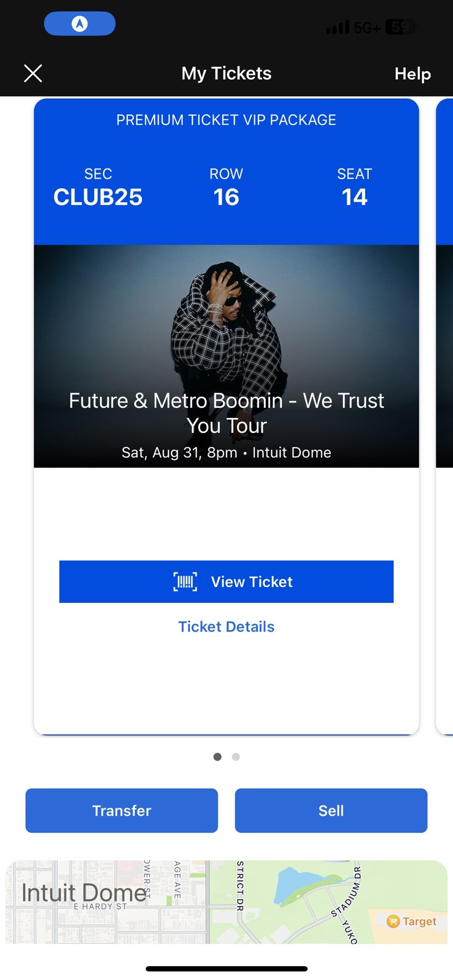Tap the blue navigation location pill
This screenshot has height=980, width=453.
(x=80, y=23)
